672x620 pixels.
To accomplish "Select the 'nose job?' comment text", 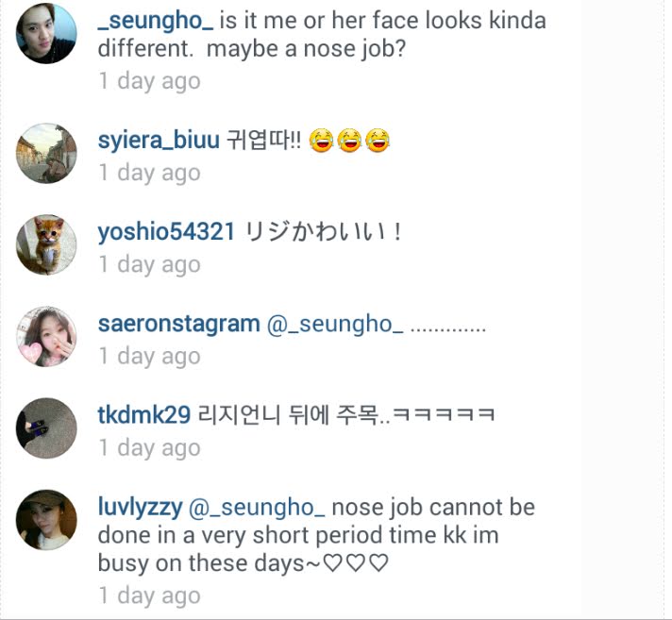I will 354,49.
